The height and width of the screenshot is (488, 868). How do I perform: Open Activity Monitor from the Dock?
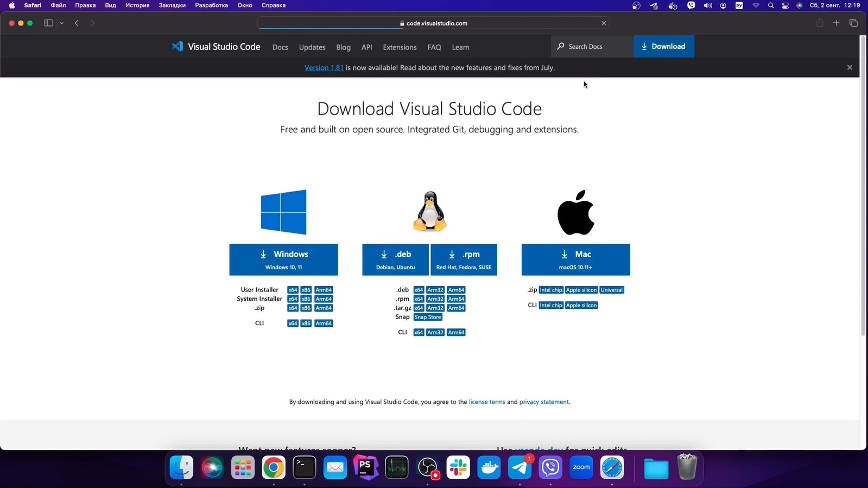point(397,467)
